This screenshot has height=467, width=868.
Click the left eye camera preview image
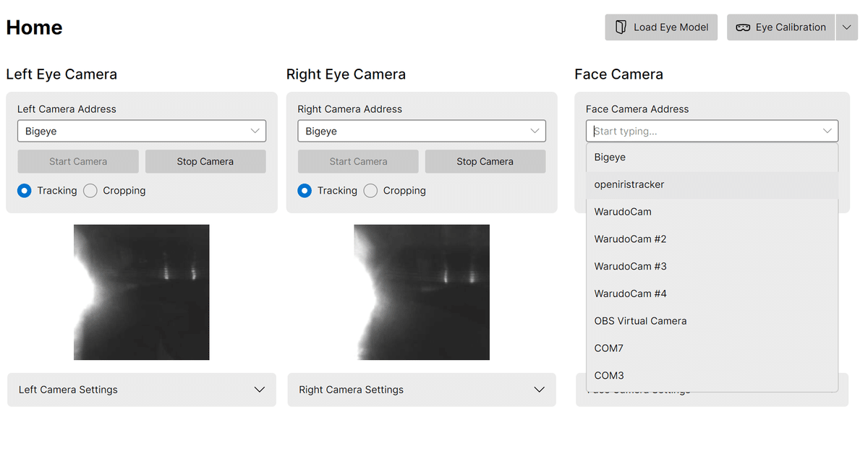142,292
